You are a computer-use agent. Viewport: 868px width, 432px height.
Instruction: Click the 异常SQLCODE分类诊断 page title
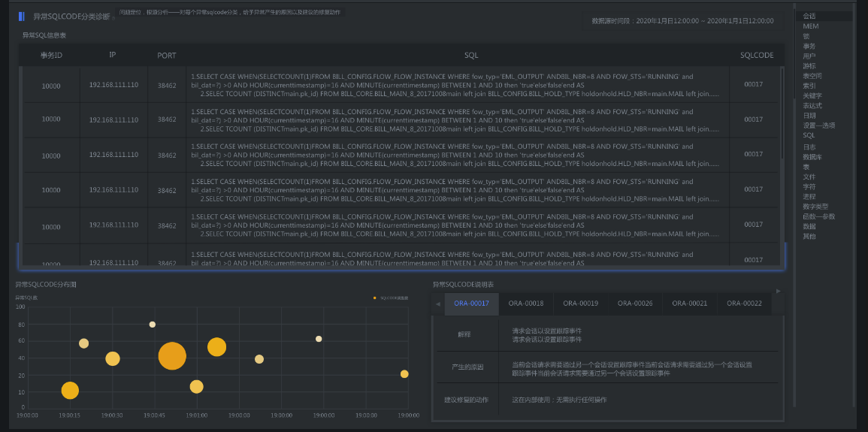click(71, 17)
